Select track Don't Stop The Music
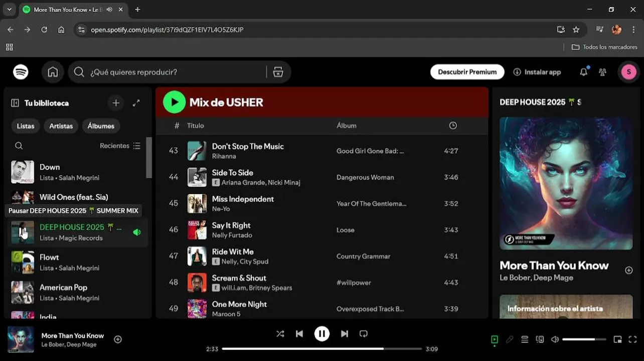This screenshot has height=361, width=644. tap(248, 146)
